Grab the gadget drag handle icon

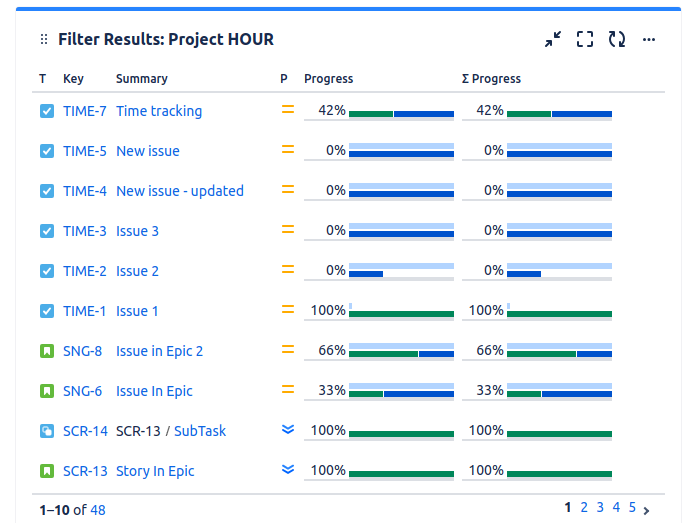44,39
